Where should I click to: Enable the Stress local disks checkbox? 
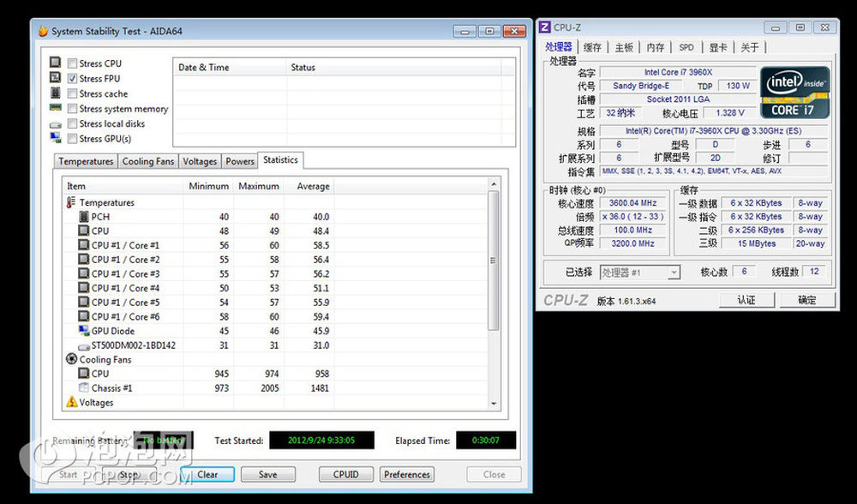(x=72, y=123)
